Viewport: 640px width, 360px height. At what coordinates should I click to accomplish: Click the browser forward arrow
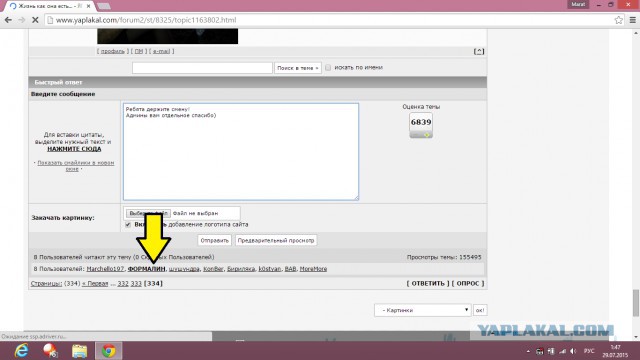point(22,20)
